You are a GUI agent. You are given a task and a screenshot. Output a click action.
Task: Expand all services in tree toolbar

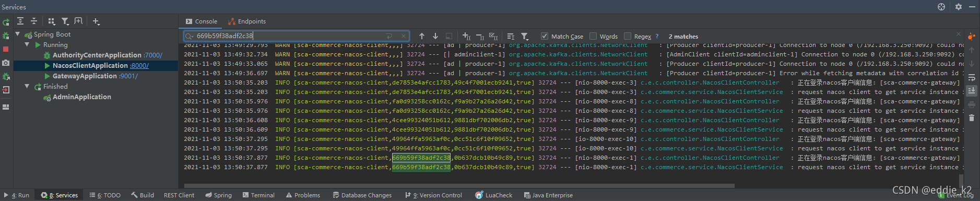tap(20, 21)
